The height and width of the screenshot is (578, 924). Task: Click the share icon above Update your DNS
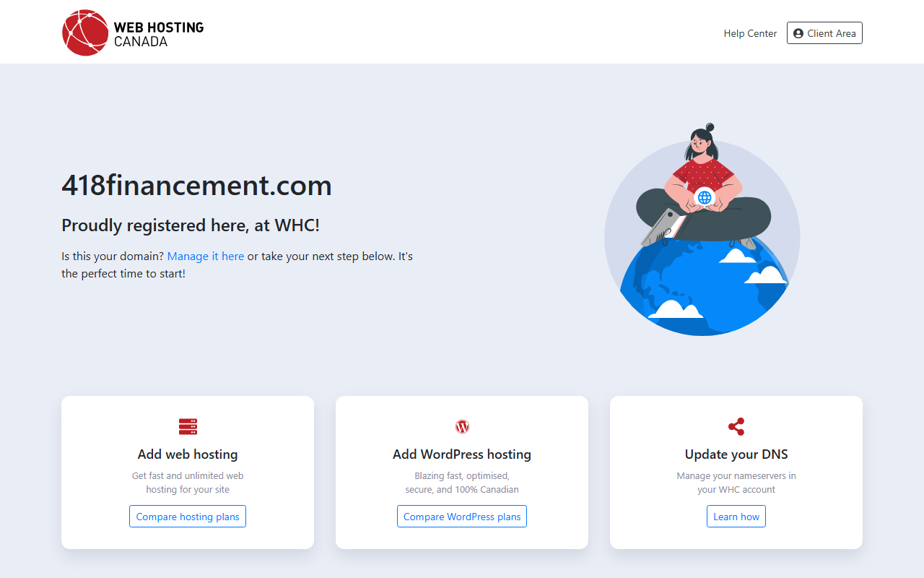(x=736, y=426)
